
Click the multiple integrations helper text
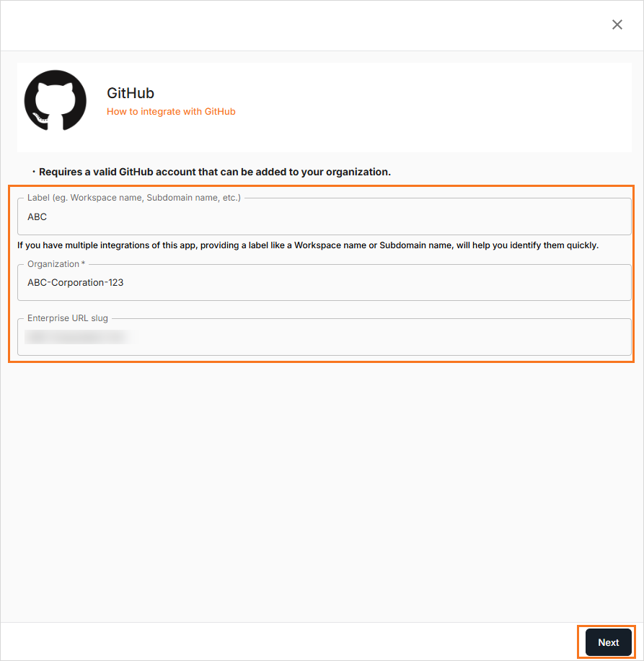coord(308,245)
